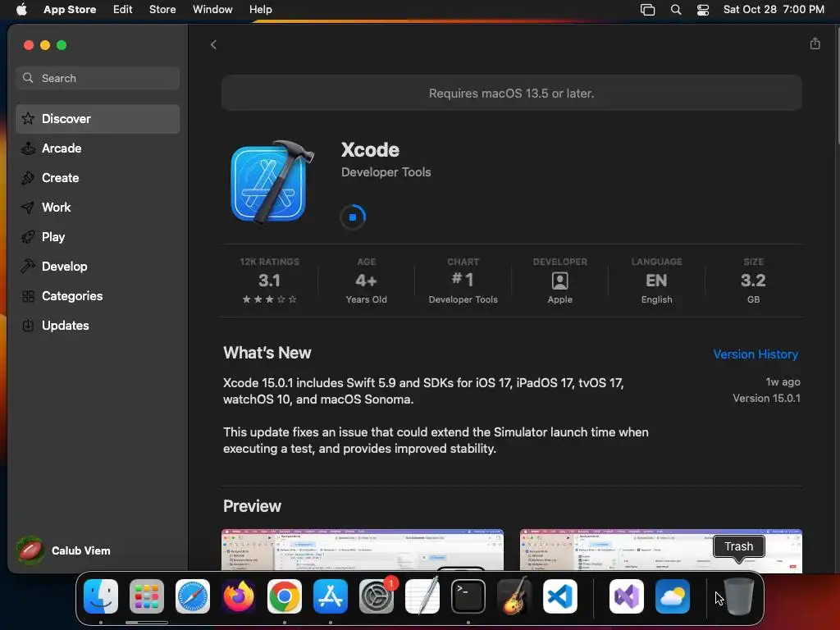Open the Apple menu

tap(21, 10)
